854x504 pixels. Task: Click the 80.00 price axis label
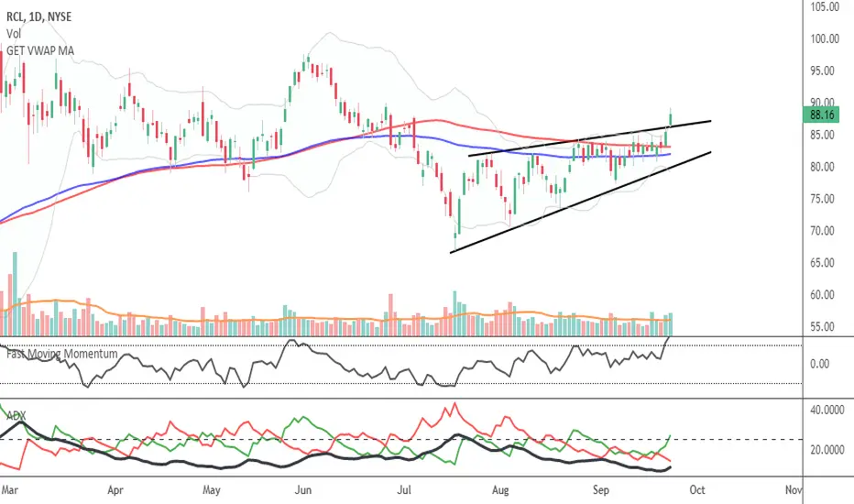click(822, 167)
